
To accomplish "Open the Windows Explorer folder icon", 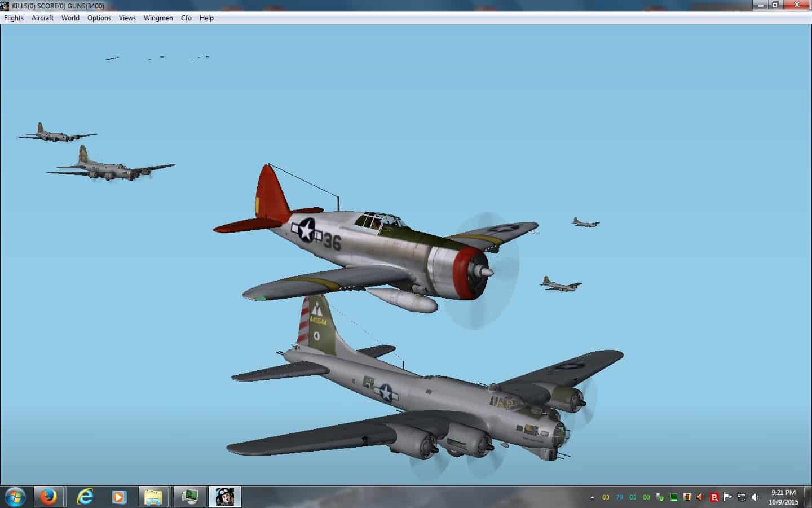I will click(x=153, y=497).
